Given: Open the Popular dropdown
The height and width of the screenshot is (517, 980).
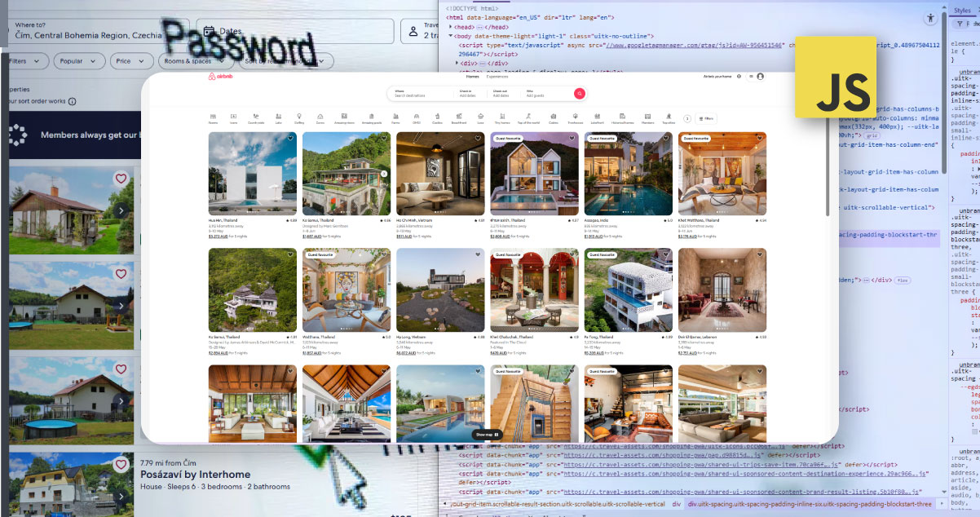Looking at the screenshot, I should (78, 60).
